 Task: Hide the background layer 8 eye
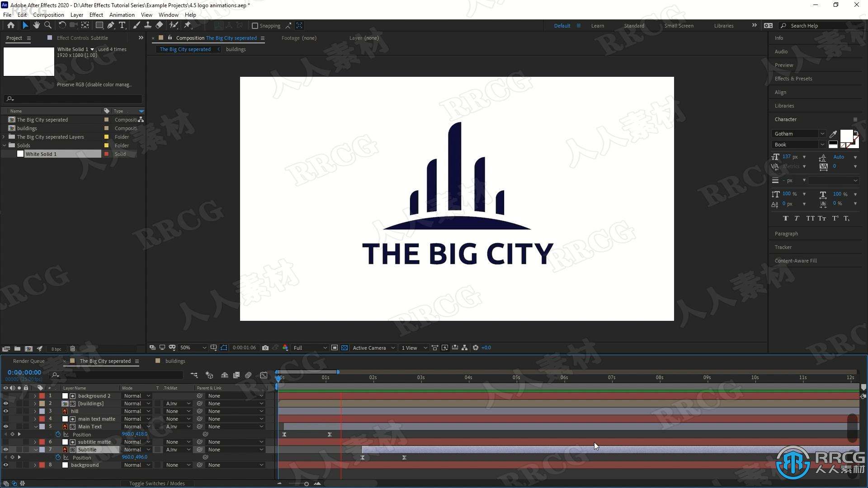[5, 465]
